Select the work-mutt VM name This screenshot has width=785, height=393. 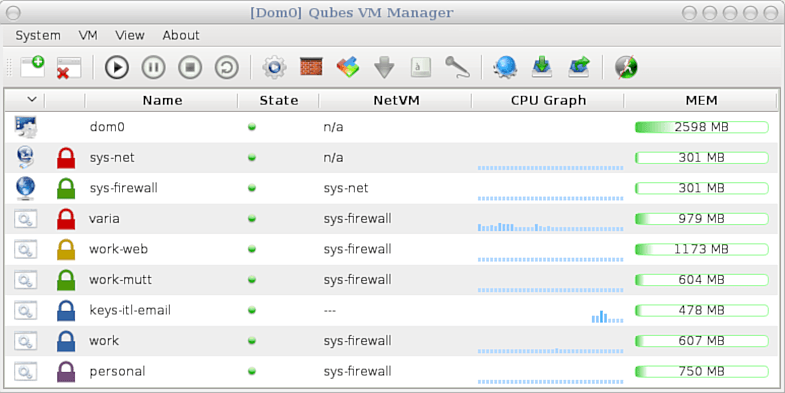pyautogui.click(x=120, y=280)
